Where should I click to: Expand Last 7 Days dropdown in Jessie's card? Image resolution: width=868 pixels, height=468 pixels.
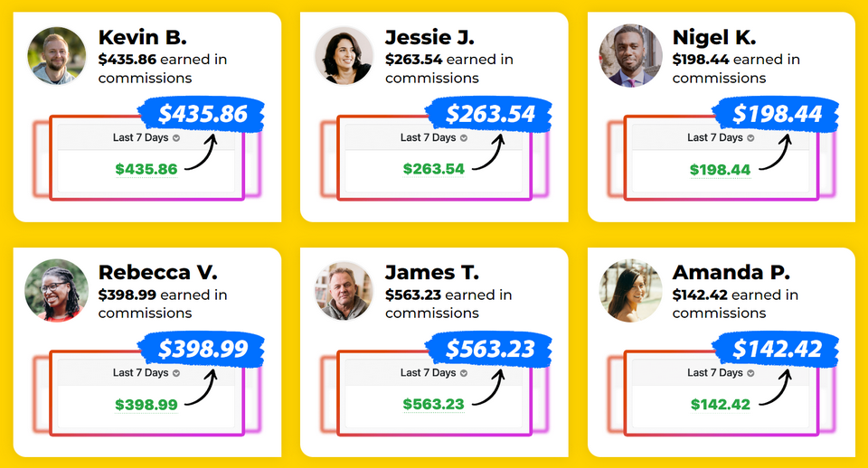coord(434,138)
